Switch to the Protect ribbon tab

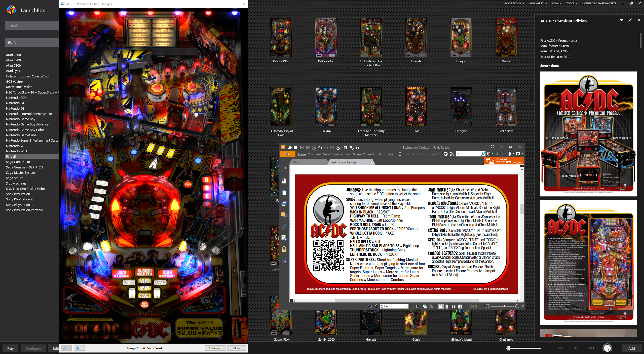click(x=346, y=154)
